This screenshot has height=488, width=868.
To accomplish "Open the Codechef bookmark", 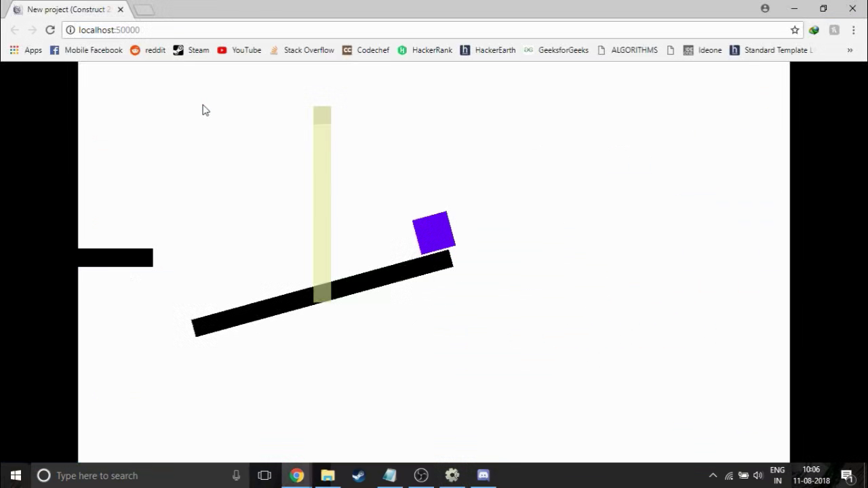I will coord(366,50).
